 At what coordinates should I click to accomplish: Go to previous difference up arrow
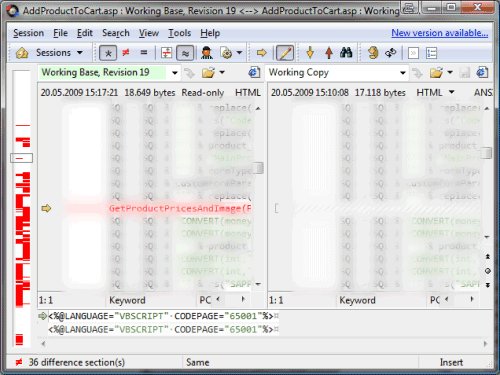tap(329, 53)
